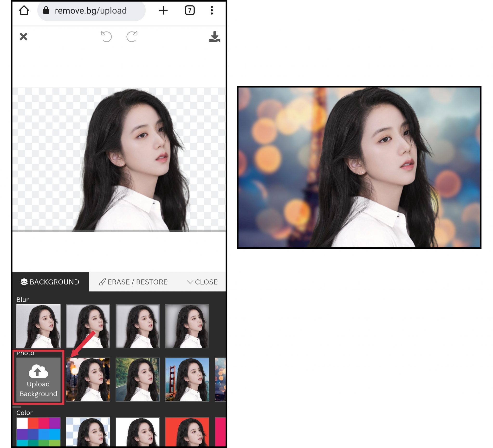Switch to the ERASE / RESTORE tab
This screenshot has width=493, height=448.
(x=133, y=282)
